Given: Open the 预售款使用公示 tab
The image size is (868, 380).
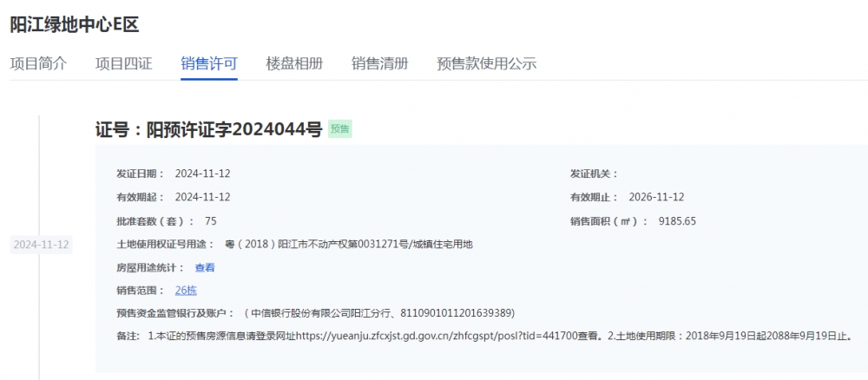Looking at the screenshot, I should click(x=487, y=63).
